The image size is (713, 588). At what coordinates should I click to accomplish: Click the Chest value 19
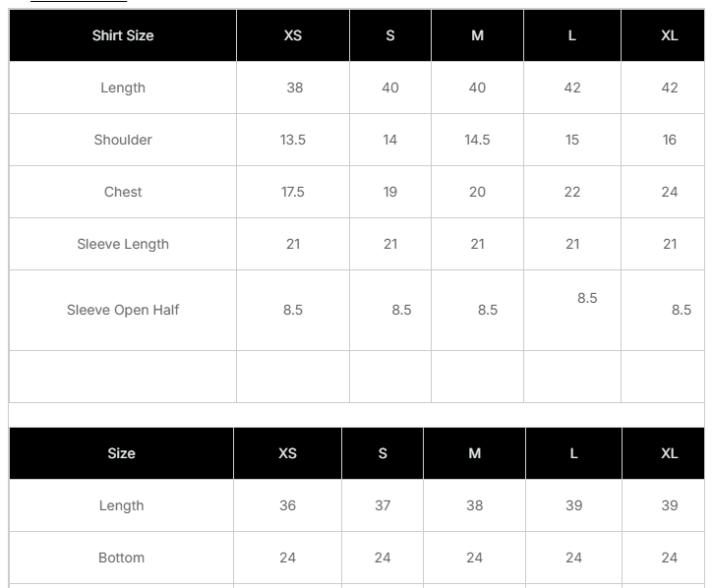(390, 192)
